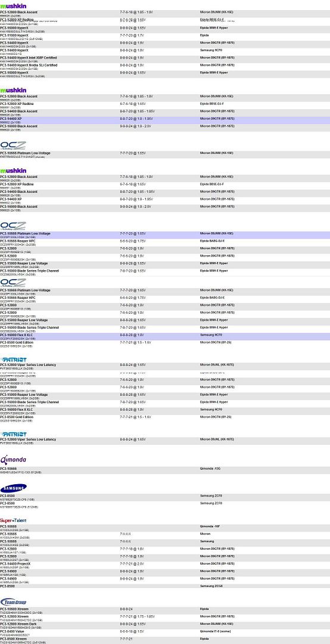Click the 8-8-8-24 timing in the PC3-10600 Xtreem row
Viewport: 330px width, 644px height.
pyautogui.click(x=127, y=609)
